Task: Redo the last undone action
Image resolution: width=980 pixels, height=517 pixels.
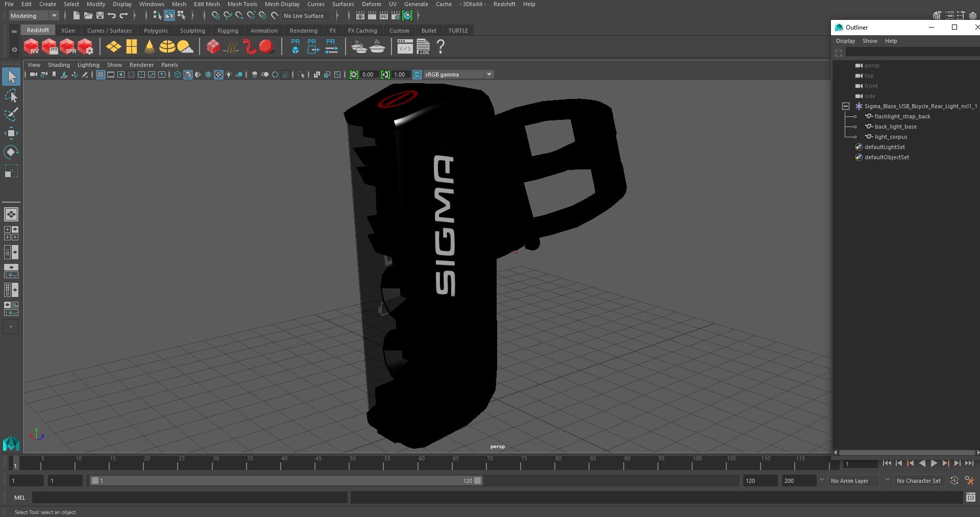Action: 124,16
